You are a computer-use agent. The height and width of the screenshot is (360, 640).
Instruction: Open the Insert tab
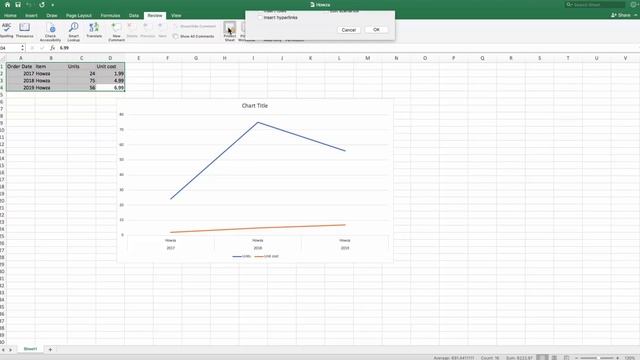click(x=31, y=16)
